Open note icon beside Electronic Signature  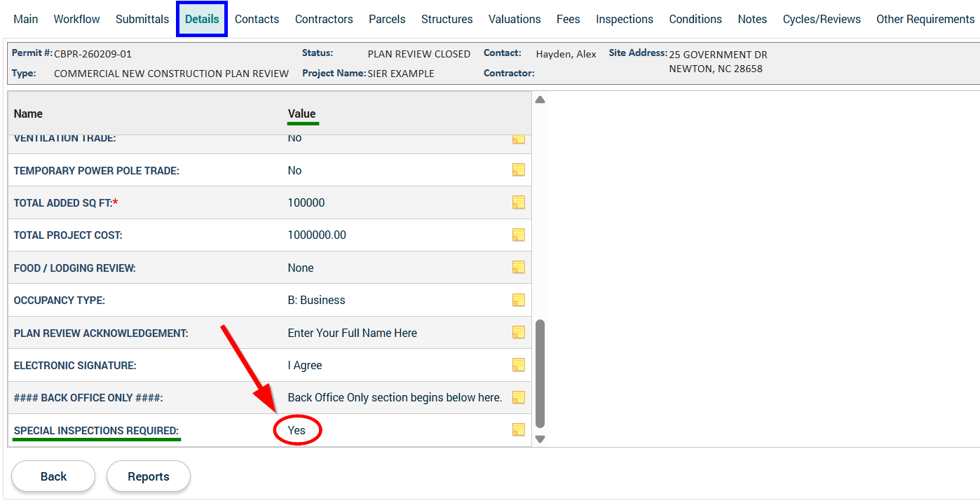click(519, 365)
